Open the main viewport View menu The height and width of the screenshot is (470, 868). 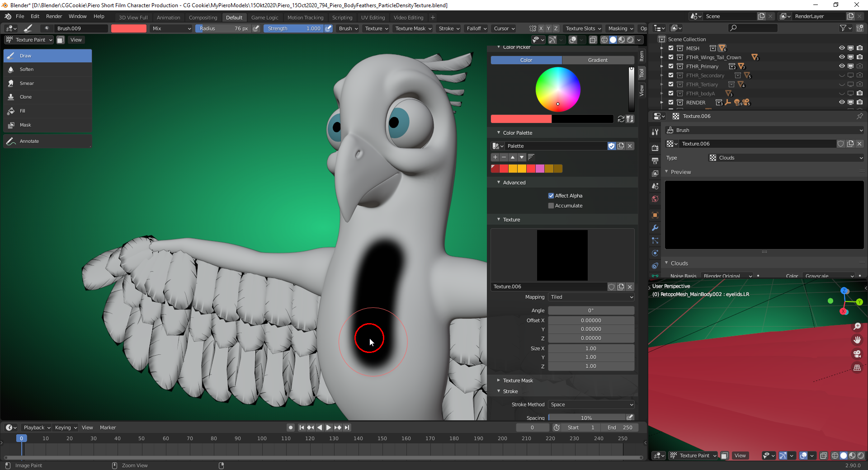pos(76,40)
